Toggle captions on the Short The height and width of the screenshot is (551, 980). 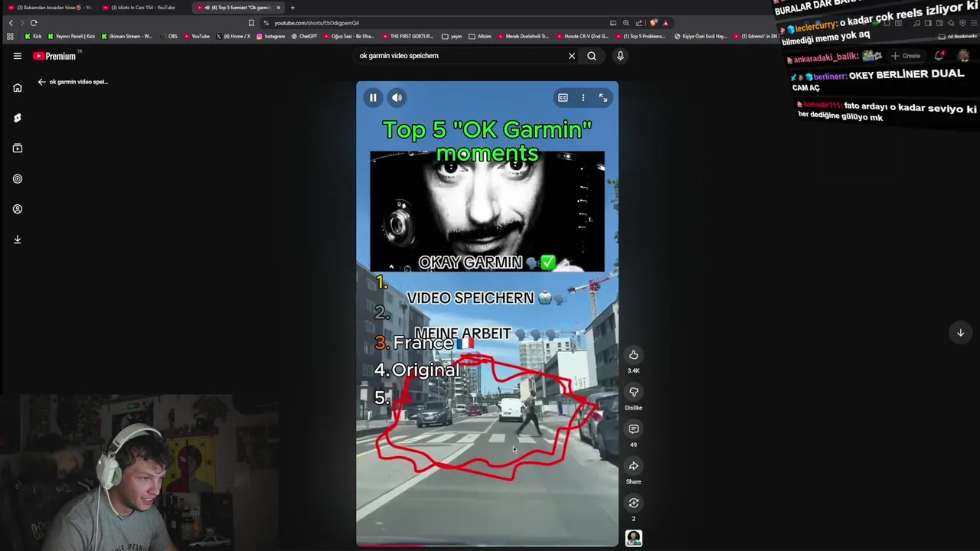(563, 98)
